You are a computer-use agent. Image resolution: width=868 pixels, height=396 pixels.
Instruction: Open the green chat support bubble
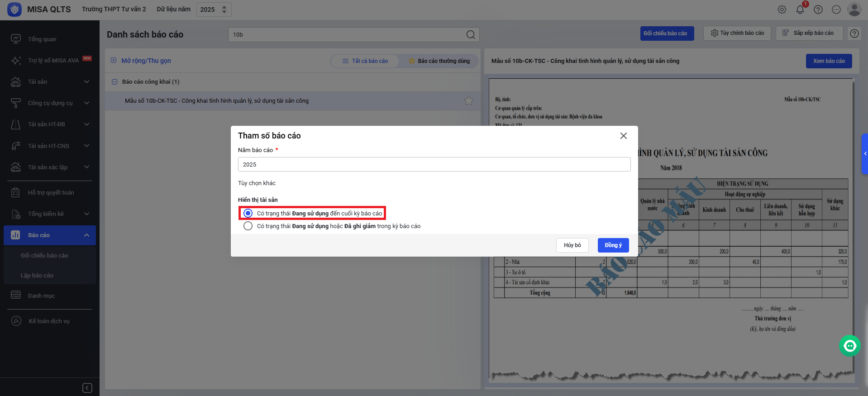849,346
